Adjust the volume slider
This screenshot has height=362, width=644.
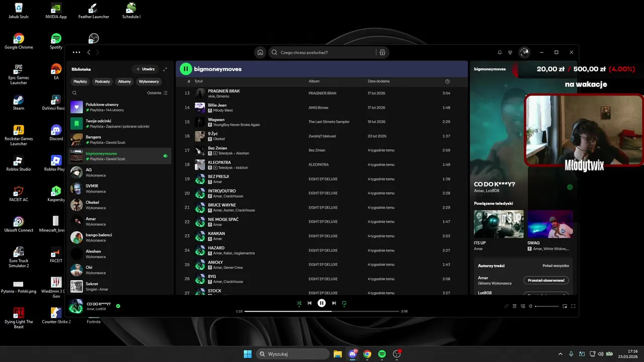(546, 306)
